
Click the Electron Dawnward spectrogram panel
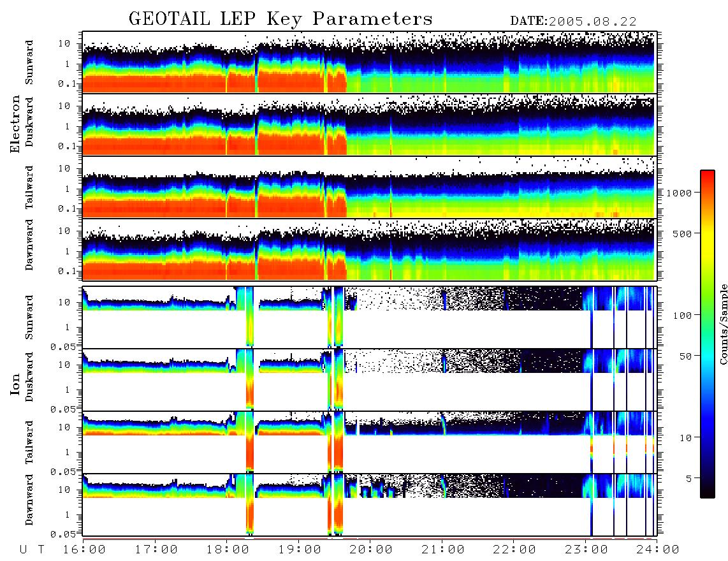point(370,249)
